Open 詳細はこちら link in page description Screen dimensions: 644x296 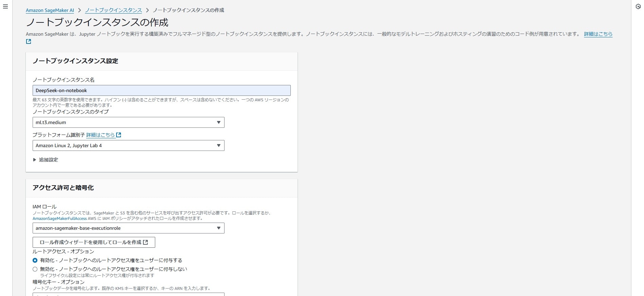click(x=598, y=34)
